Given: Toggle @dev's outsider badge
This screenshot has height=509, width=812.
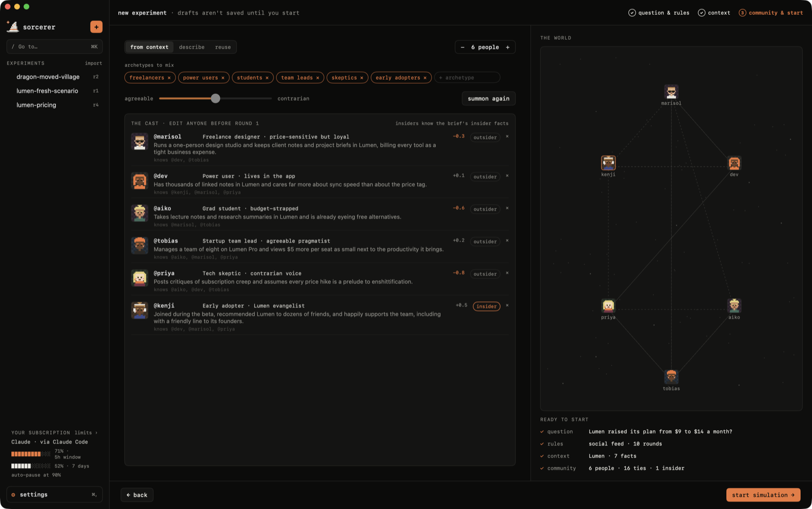Looking at the screenshot, I should tap(485, 177).
